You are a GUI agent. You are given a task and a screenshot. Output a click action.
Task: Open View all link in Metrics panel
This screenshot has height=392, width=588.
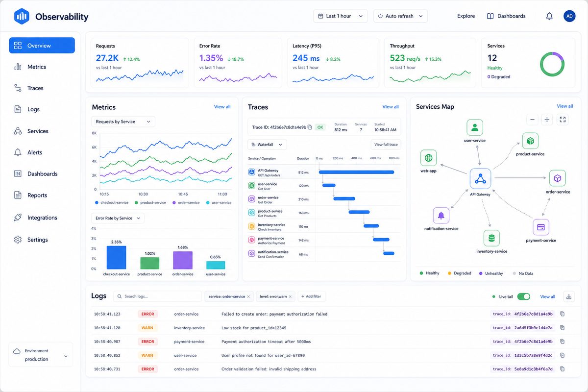point(222,107)
